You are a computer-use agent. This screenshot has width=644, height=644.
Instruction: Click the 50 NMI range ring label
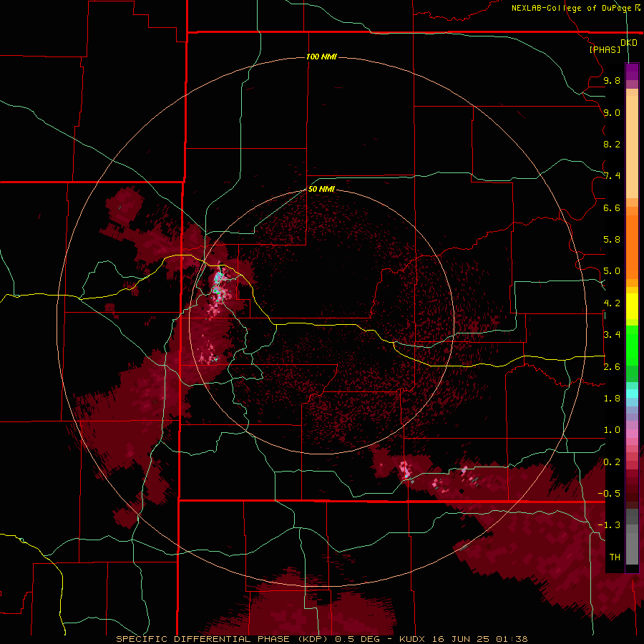(x=321, y=189)
